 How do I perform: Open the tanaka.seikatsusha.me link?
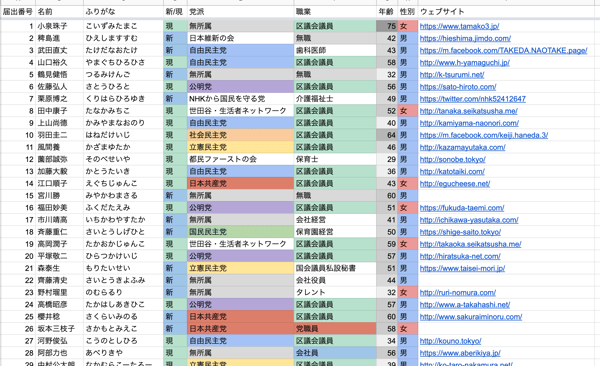pyautogui.click(x=469, y=111)
